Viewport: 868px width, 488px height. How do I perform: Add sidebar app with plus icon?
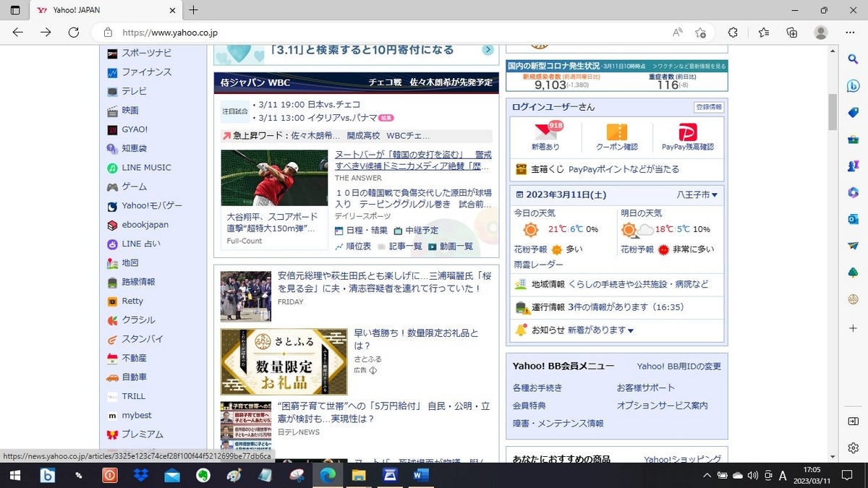coord(854,328)
